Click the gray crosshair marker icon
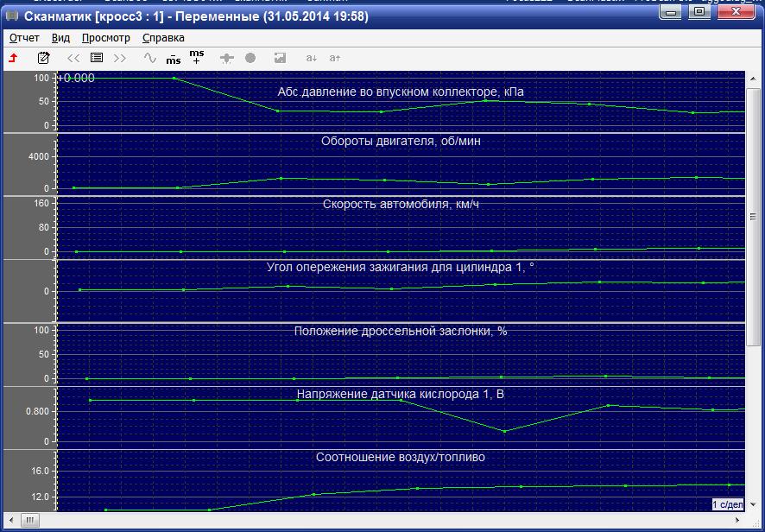 pos(227,59)
